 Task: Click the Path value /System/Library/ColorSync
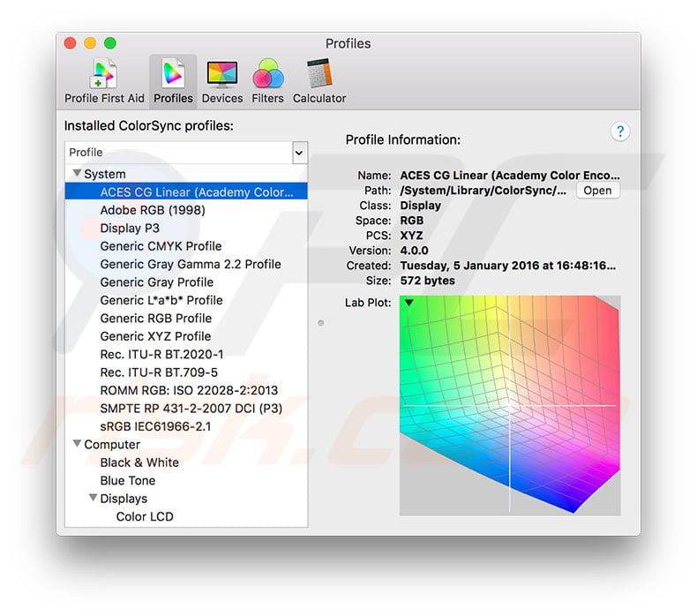(x=483, y=191)
